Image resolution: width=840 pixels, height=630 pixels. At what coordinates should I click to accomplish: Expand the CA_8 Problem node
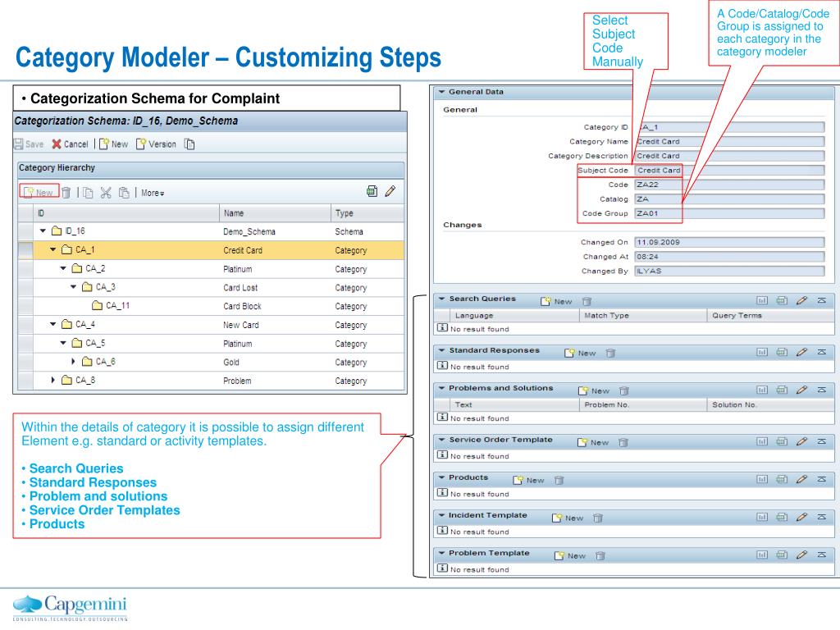(53, 380)
